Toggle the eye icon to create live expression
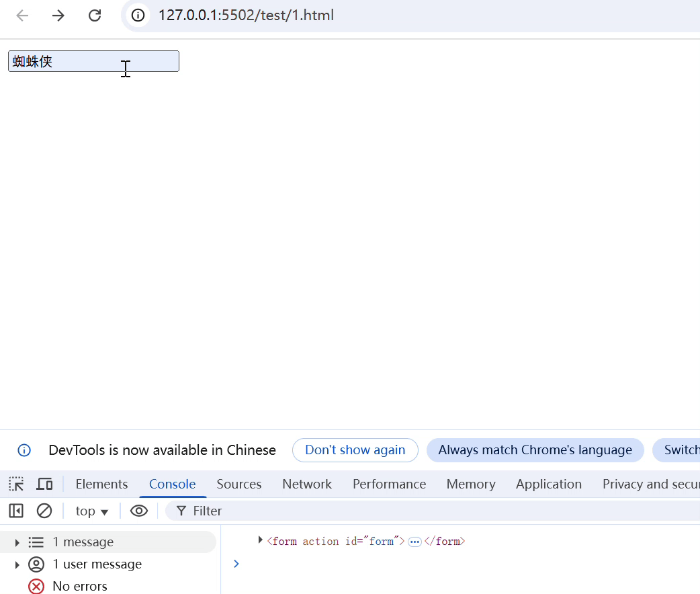Image resolution: width=700 pixels, height=594 pixels. tap(139, 511)
